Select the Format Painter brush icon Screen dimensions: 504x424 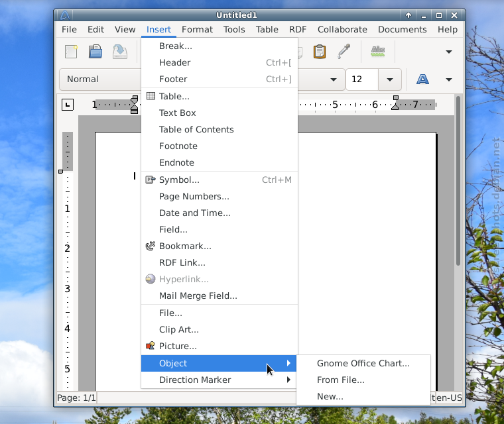click(344, 52)
